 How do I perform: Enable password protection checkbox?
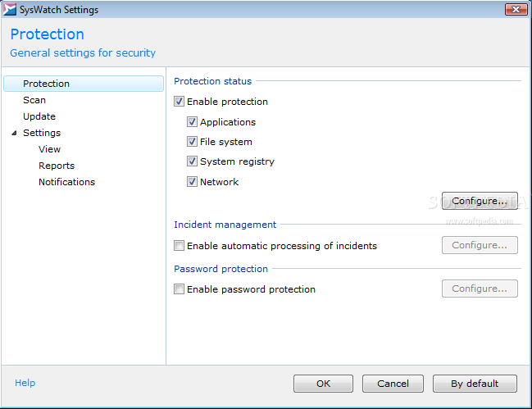(180, 289)
